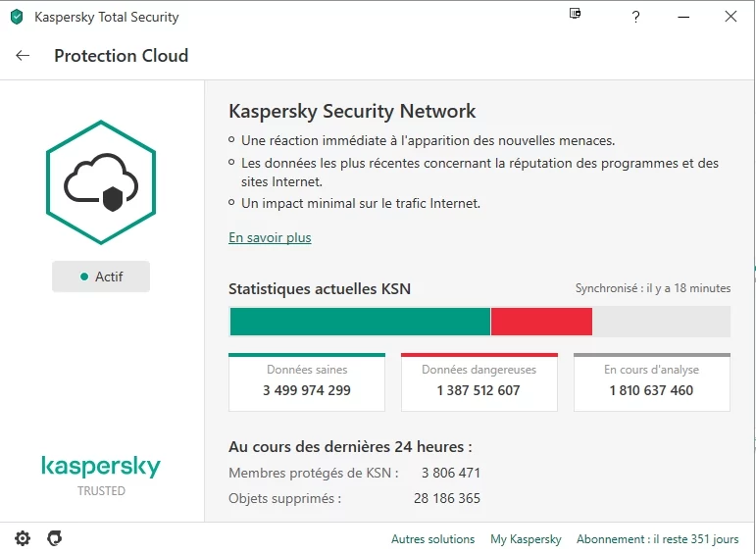This screenshot has width=756, height=554.
Task: Click the kaspersky TRUSTED logo
Action: coord(101,476)
